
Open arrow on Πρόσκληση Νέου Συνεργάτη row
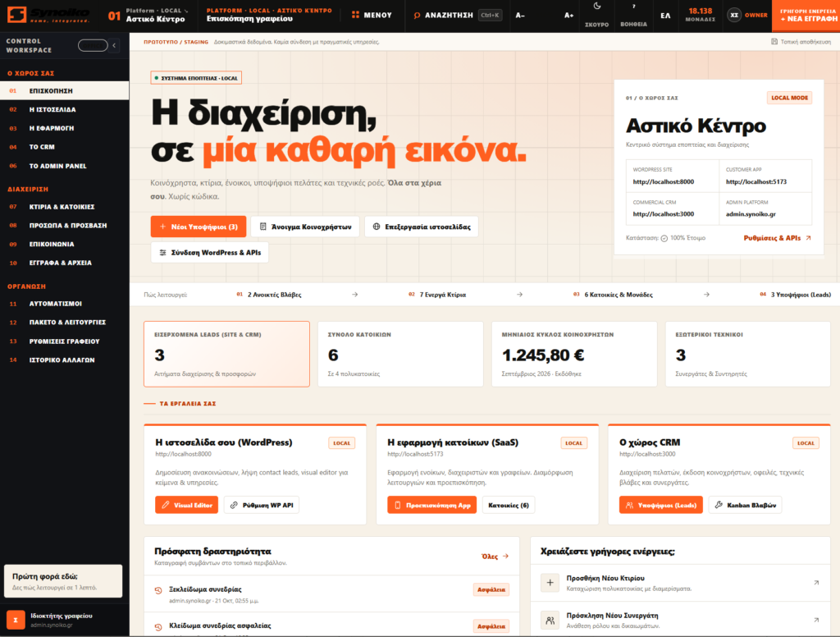pyautogui.click(x=816, y=621)
